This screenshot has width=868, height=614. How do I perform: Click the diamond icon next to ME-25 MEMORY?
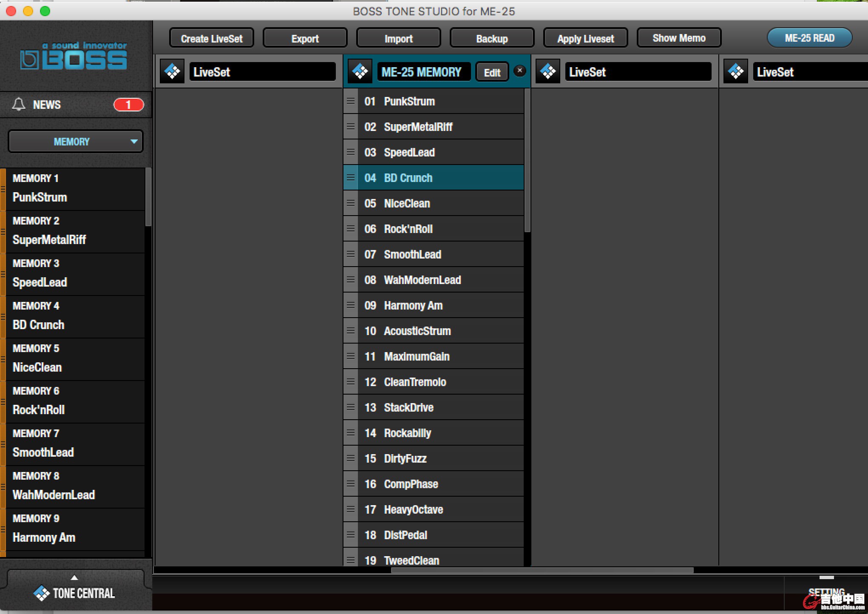[x=361, y=71]
